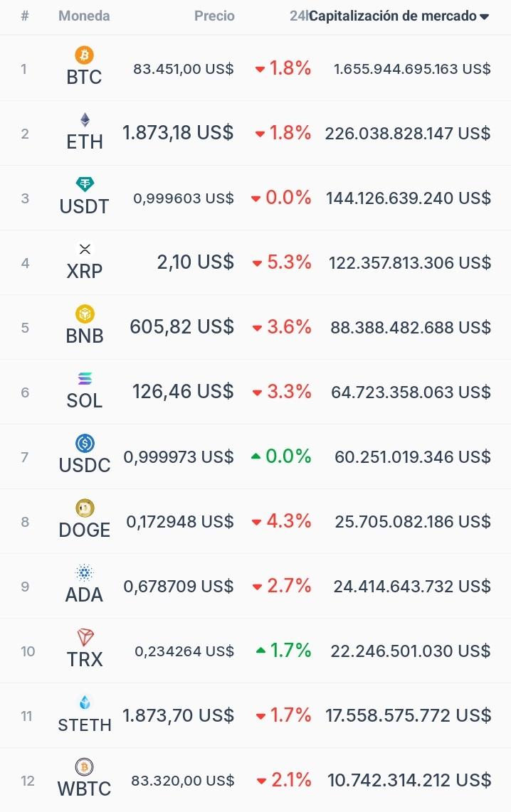511x812 pixels.
Task: Sort by Precio column header
Action: 214,16
